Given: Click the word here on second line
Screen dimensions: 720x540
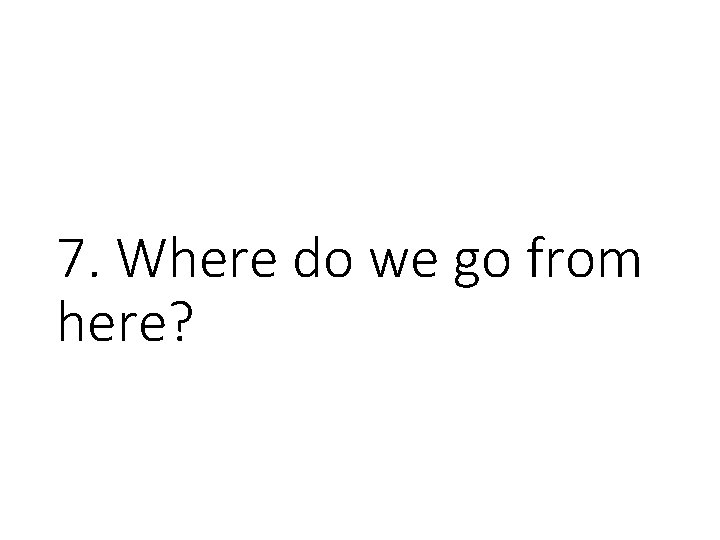Looking at the screenshot, I should pyautogui.click(x=110, y=321).
